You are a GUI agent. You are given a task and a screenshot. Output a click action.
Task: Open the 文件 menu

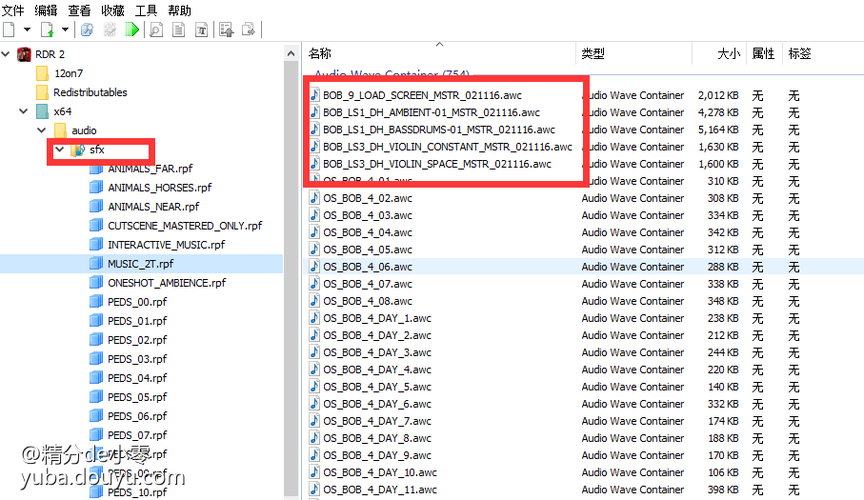click(x=13, y=10)
